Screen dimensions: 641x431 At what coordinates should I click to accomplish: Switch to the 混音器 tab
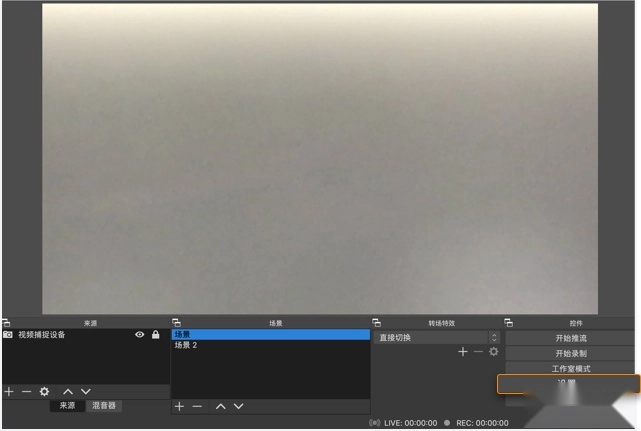[103, 406]
